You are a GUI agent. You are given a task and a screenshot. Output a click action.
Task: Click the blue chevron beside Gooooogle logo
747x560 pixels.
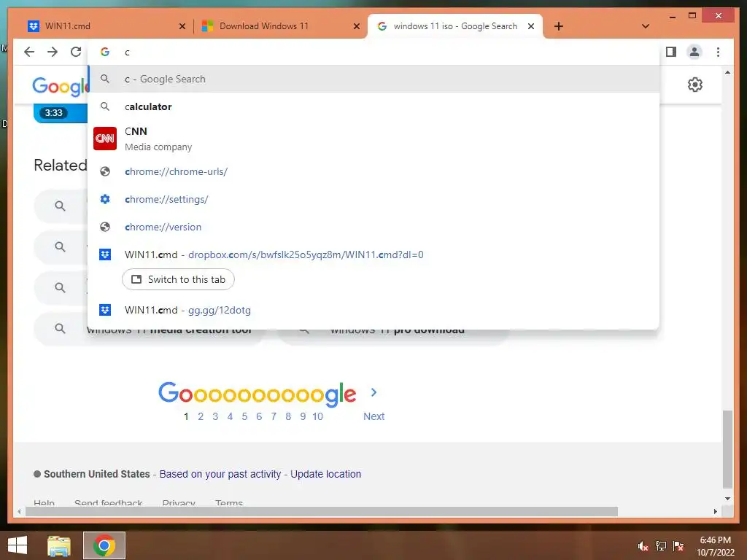pos(374,392)
